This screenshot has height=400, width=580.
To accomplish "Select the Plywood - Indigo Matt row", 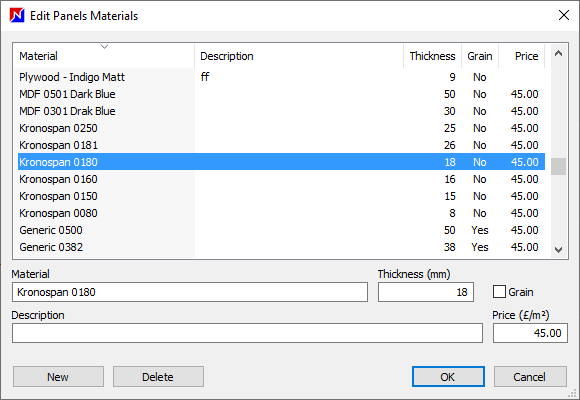I will tap(281, 77).
